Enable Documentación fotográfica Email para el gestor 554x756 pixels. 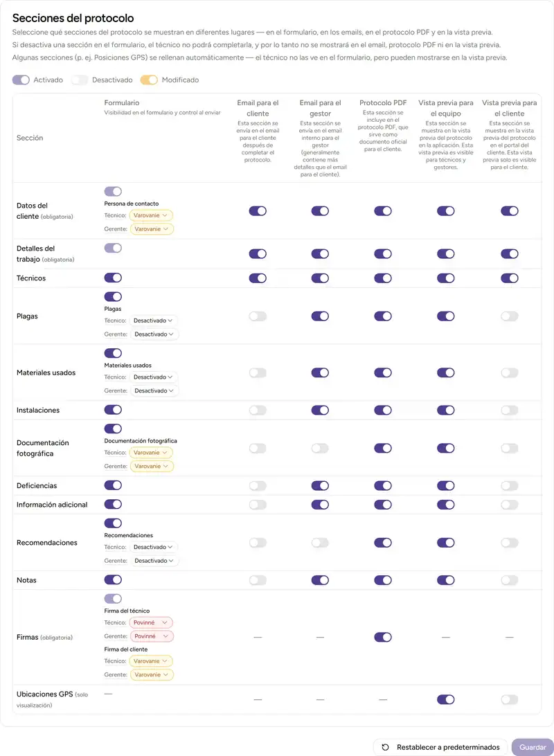pyautogui.click(x=320, y=448)
